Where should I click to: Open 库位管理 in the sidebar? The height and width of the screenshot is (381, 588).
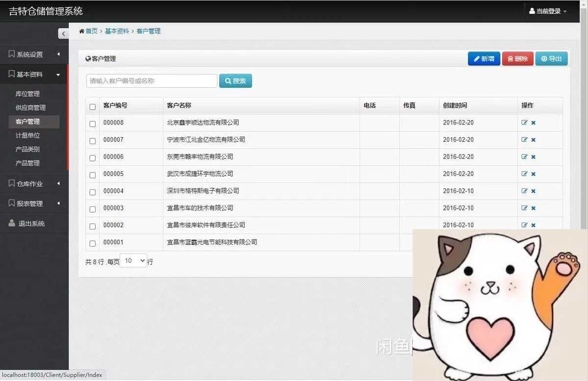pos(27,94)
